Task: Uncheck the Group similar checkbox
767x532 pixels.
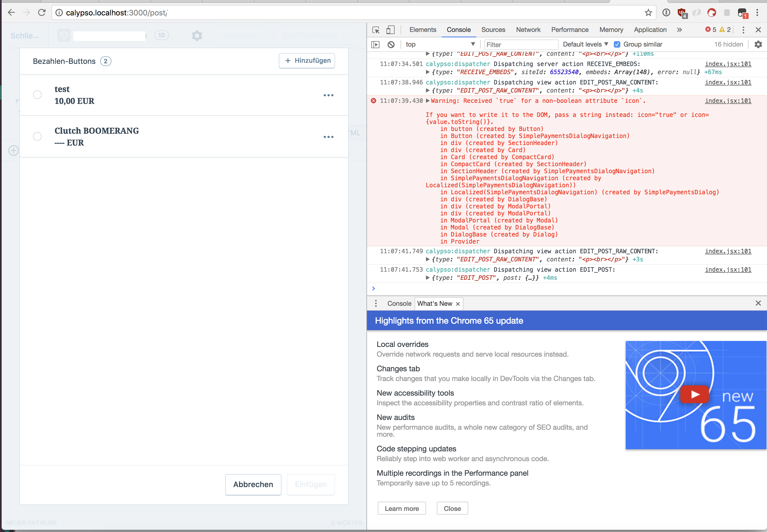Action: tap(617, 44)
